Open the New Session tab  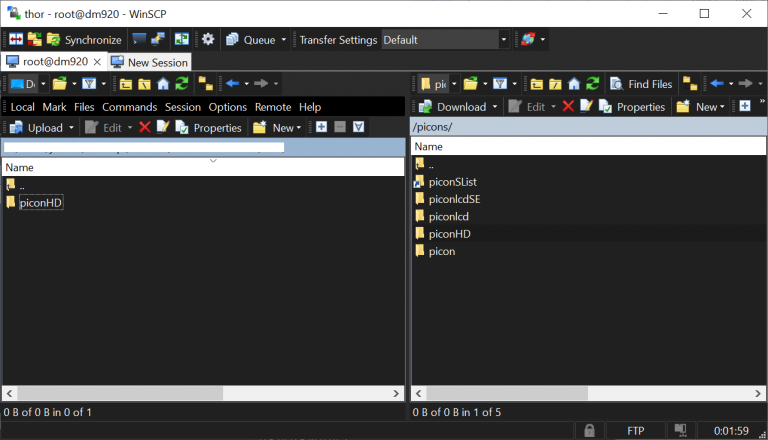tap(149, 62)
